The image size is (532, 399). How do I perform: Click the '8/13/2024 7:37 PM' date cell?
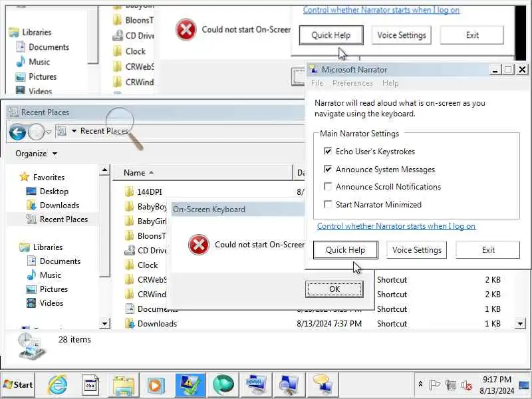329,324
